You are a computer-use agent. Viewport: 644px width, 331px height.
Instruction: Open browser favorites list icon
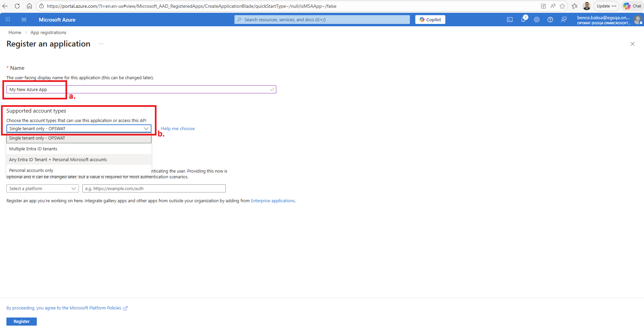[575, 6]
